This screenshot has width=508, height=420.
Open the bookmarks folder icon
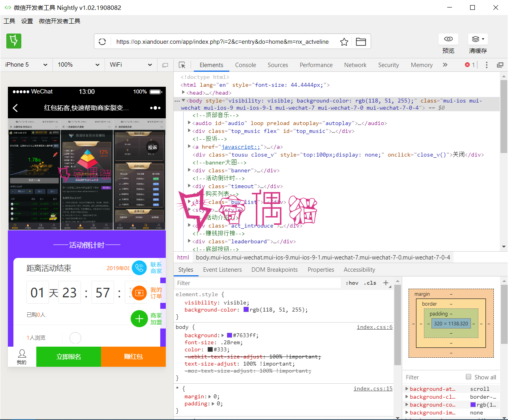click(x=361, y=42)
